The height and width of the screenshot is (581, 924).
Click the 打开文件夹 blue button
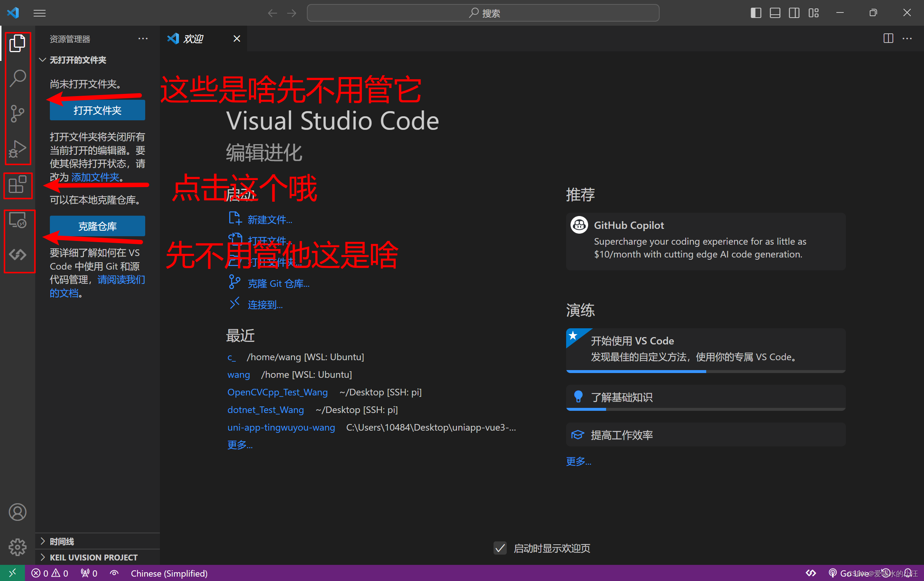pos(98,110)
